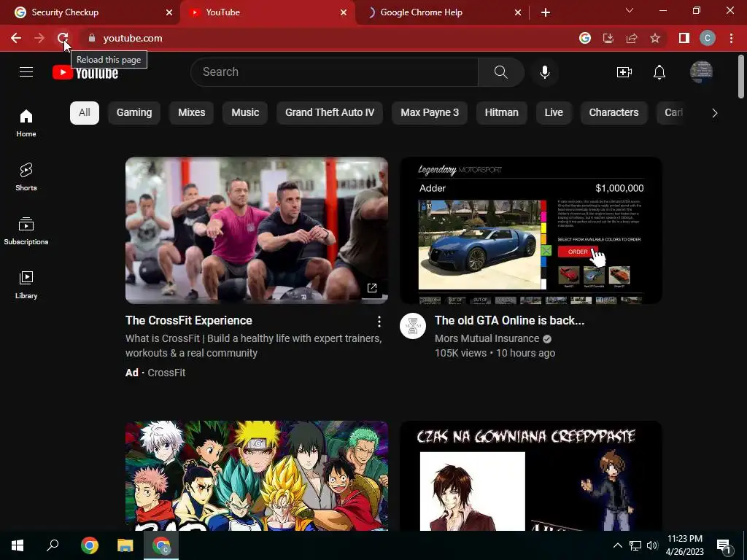The image size is (747, 560).
Task: Open the tab search chevron
Action: pyautogui.click(x=630, y=10)
